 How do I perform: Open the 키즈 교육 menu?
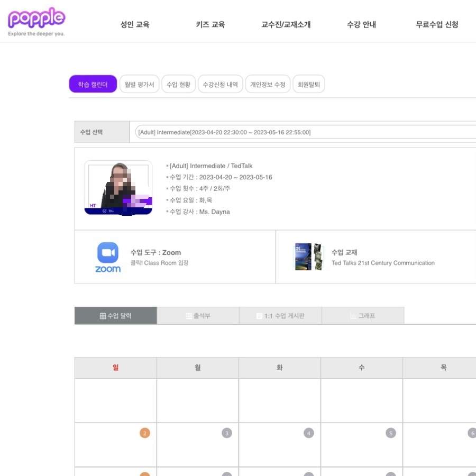click(210, 24)
